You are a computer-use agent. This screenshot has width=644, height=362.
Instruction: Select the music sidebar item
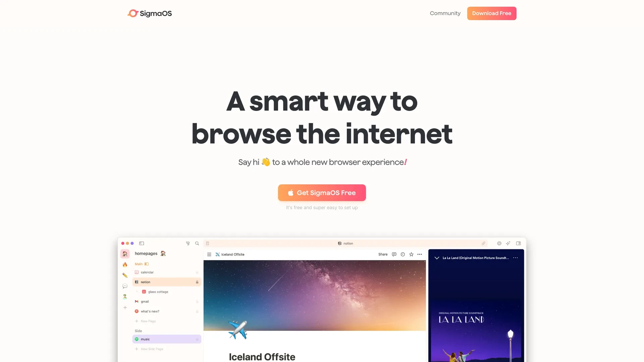click(x=166, y=339)
